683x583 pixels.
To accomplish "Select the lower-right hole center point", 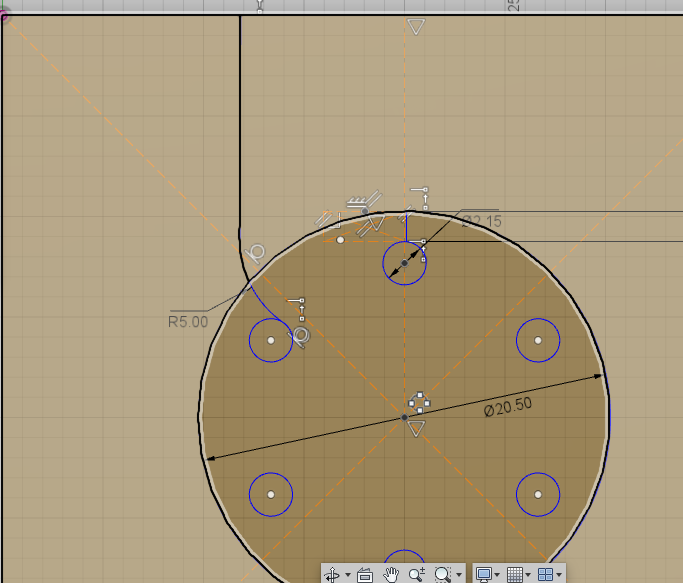I will pos(538,495).
